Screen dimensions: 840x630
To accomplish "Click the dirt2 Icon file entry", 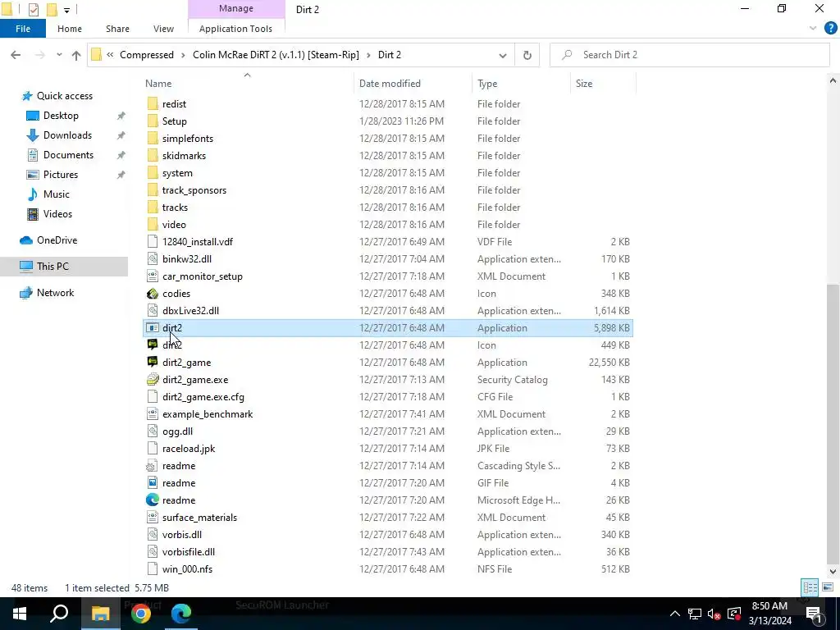I will pos(172,345).
